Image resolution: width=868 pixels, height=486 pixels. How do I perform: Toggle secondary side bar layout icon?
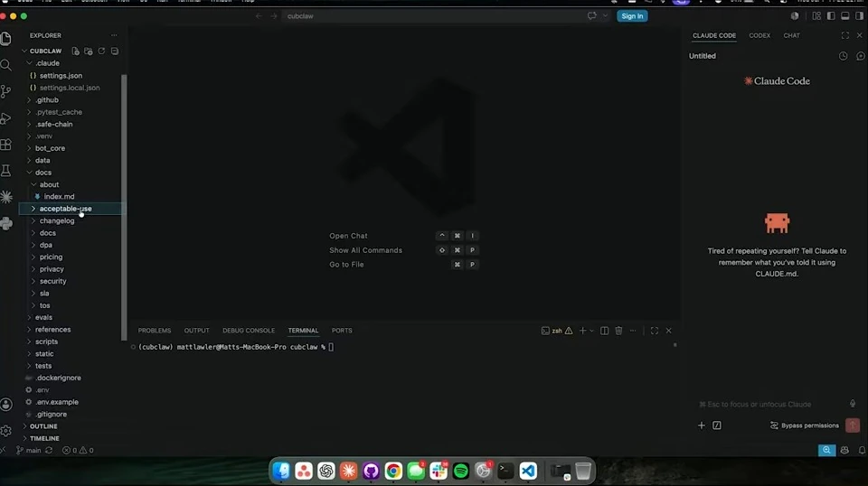pos(859,16)
